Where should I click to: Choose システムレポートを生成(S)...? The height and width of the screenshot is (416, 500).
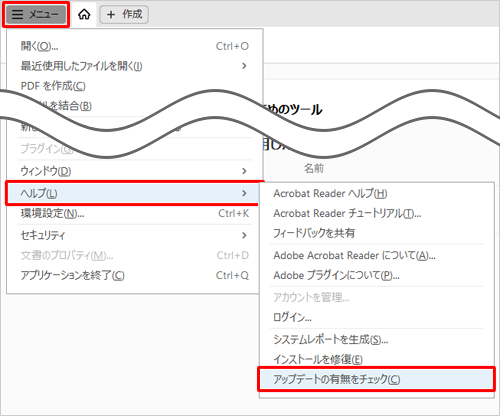[x=377, y=340]
